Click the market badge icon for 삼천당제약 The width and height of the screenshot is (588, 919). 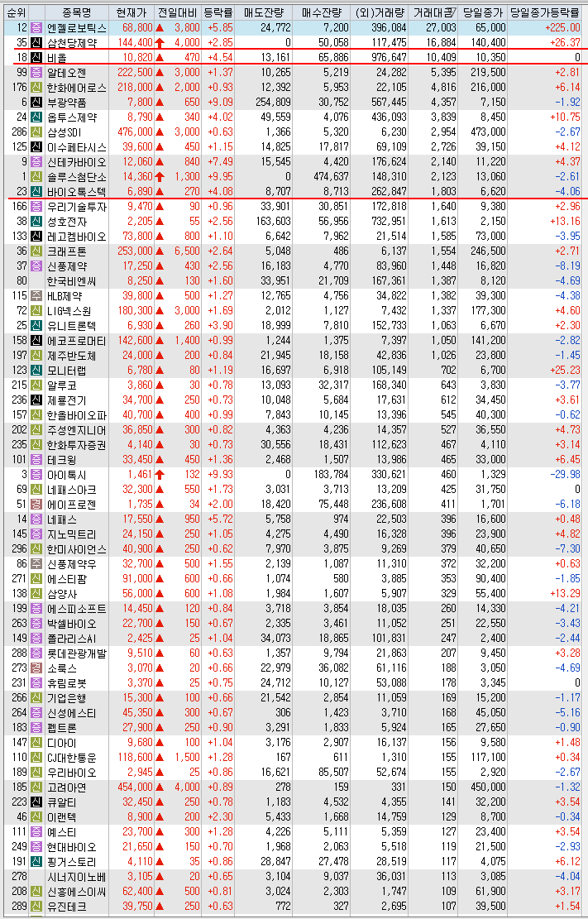click(36, 42)
